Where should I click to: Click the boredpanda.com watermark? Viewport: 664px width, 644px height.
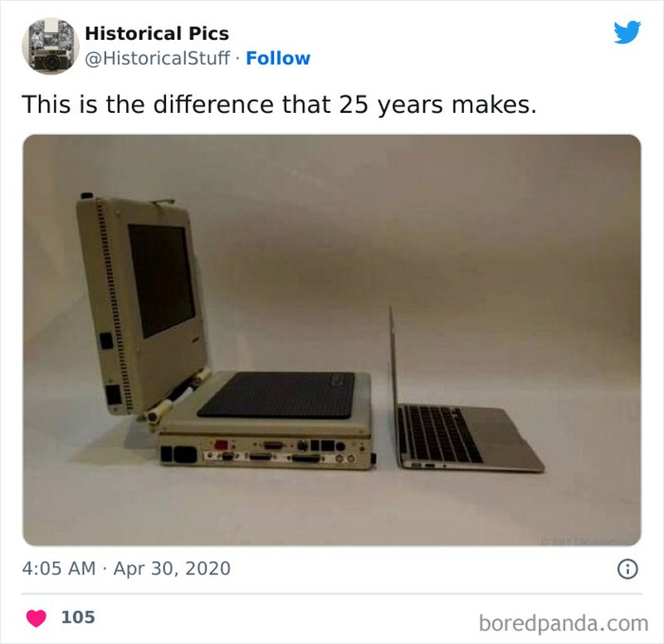(x=564, y=623)
